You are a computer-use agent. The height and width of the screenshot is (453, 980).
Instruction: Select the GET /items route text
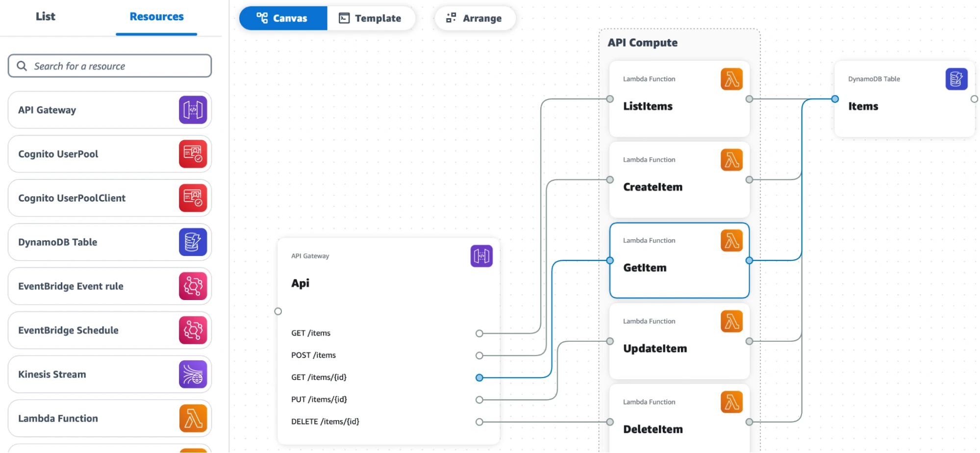pyautogui.click(x=311, y=333)
